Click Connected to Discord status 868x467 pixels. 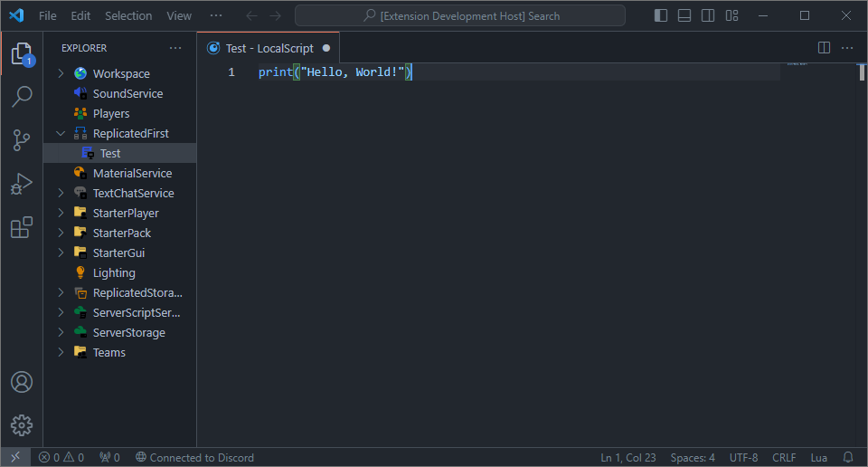click(195, 458)
